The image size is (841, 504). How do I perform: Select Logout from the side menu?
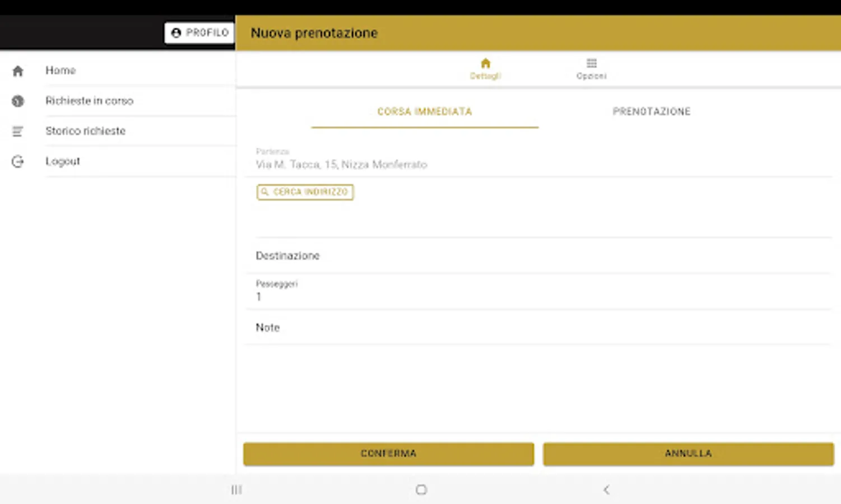[x=118, y=161]
